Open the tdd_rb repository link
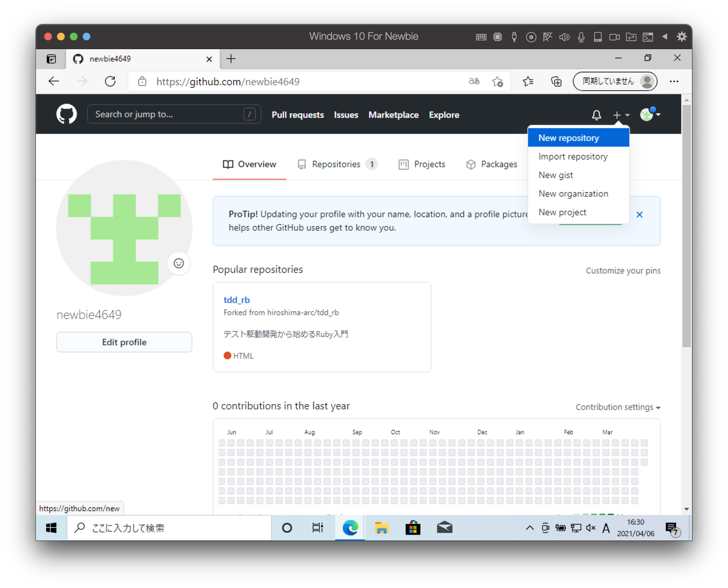The height and width of the screenshot is (588, 728). 236,300
